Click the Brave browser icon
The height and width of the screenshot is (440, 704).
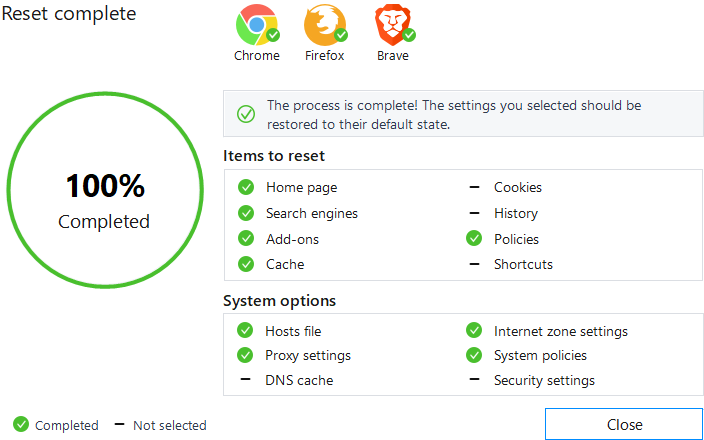[x=393, y=25]
